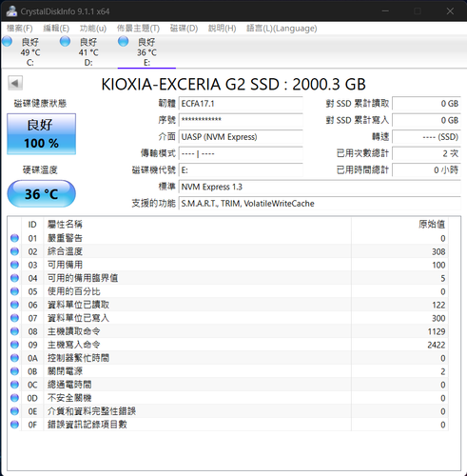Screen dimensions: 467x476
Task: Click raw value 1129 for host read commands
Action: pyautogui.click(x=437, y=331)
